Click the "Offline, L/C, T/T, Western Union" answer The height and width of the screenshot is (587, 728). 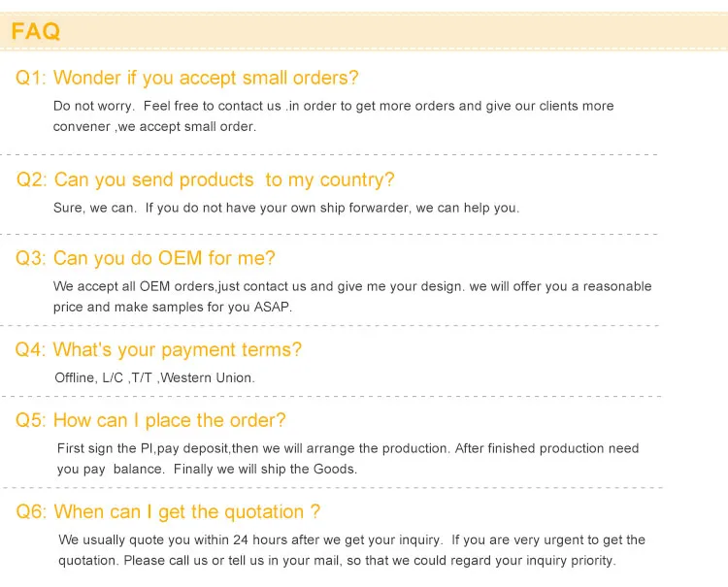154,377
